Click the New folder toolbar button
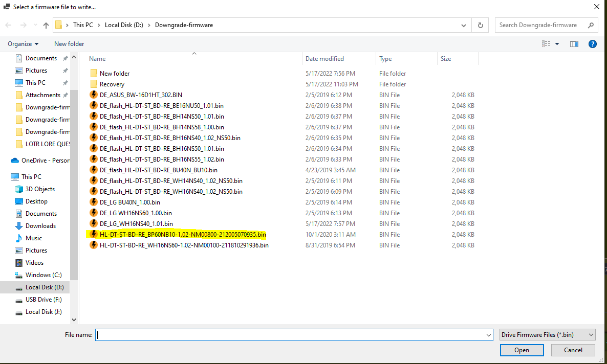Screen dimensions: 607x364 (69, 44)
